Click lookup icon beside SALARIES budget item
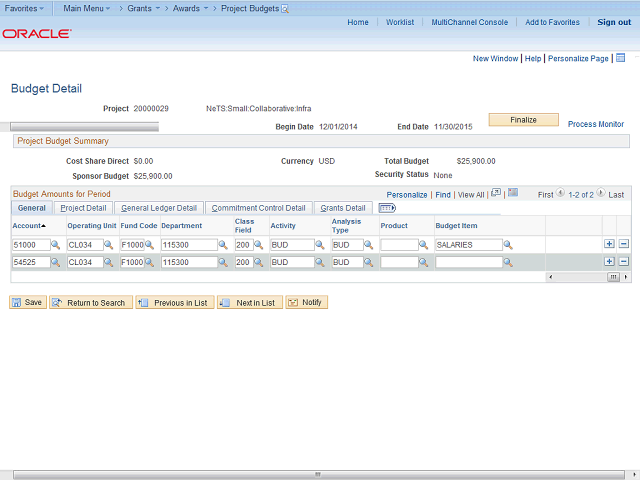Image resolution: width=640 pixels, height=480 pixels. pyautogui.click(x=508, y=245)
